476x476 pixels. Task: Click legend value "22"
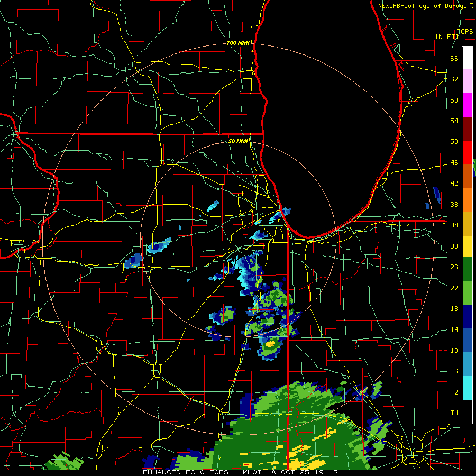(454, 288)
